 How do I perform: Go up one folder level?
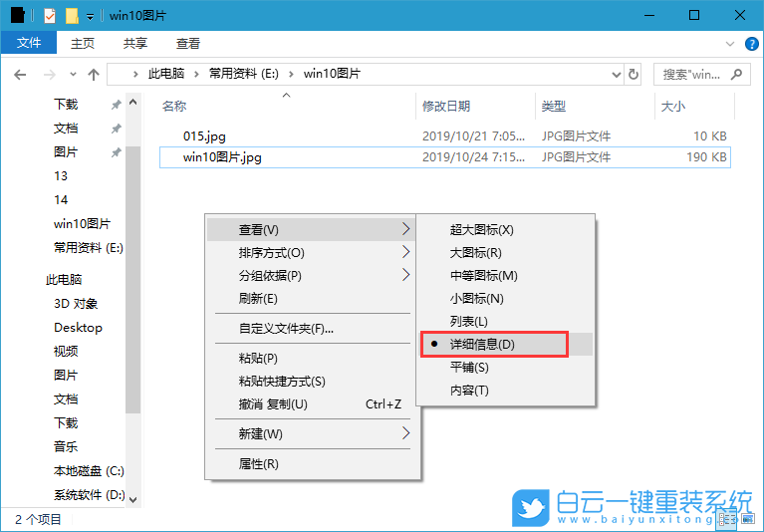[94, 75]
